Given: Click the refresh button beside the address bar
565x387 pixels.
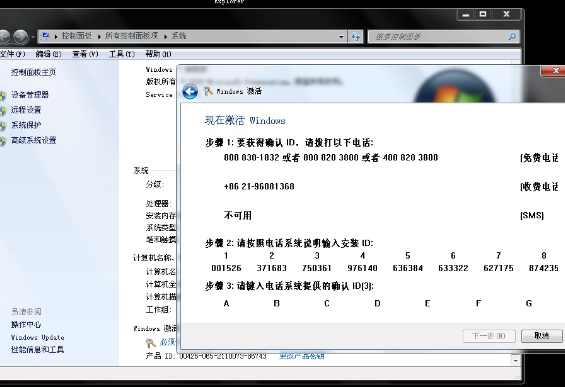Looking at the screenshot, I should (x=355, y=36).
